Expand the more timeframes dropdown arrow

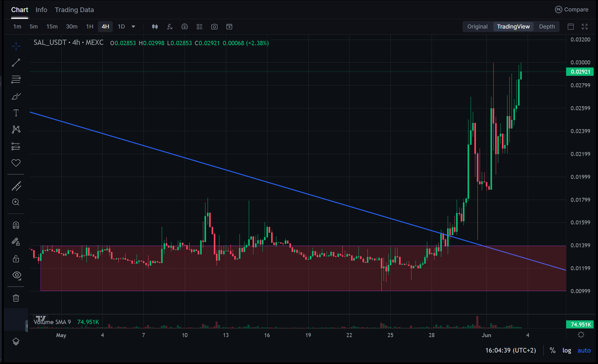pyautogui.click(x=133, y=26)
